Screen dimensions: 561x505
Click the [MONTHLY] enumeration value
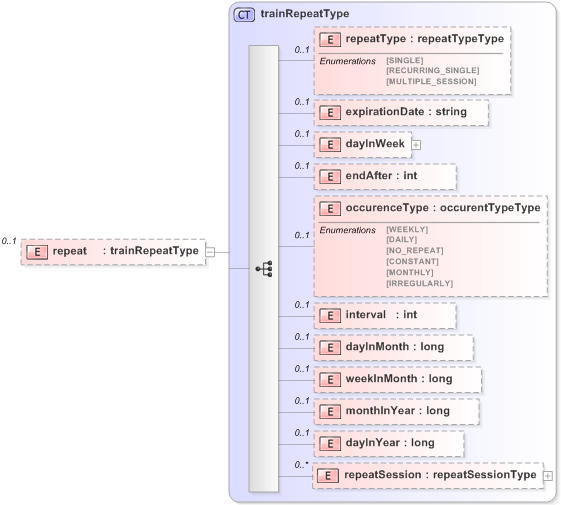click(x=410, y=272)
